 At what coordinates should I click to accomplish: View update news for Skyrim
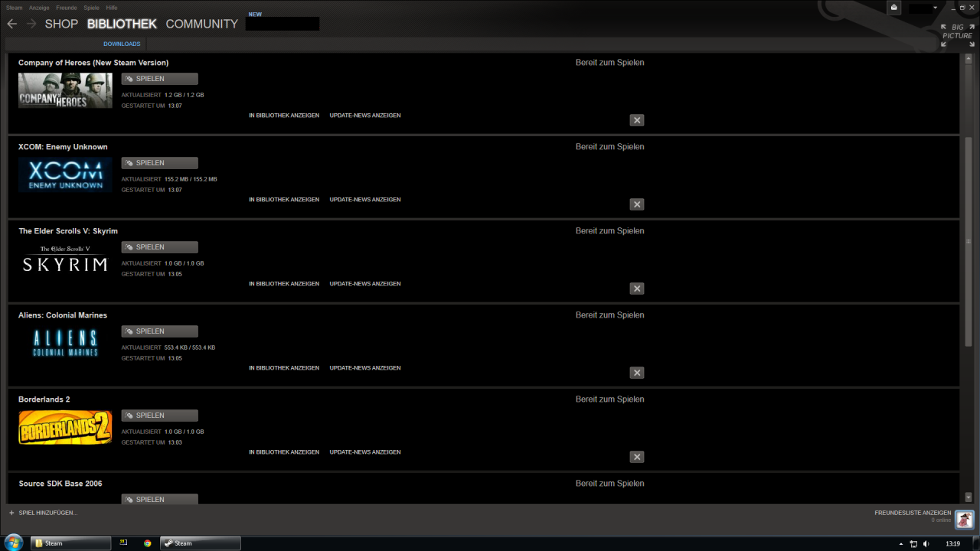(365, 284)
